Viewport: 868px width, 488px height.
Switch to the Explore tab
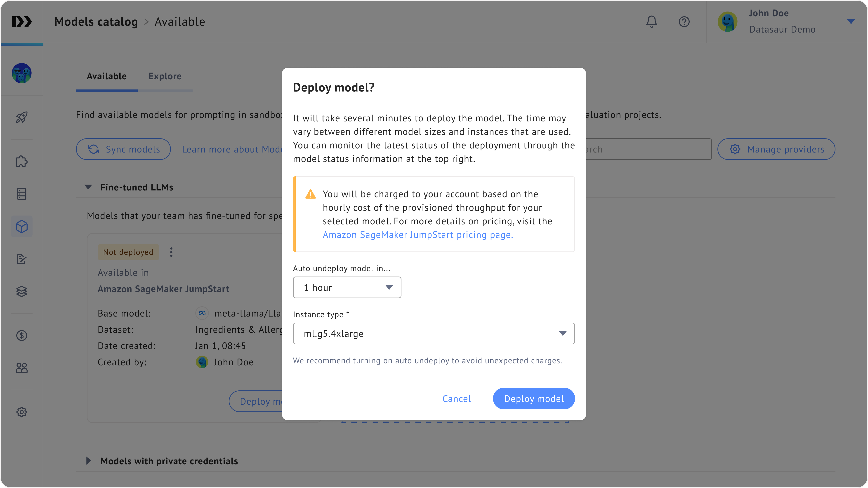coord(165,76)
